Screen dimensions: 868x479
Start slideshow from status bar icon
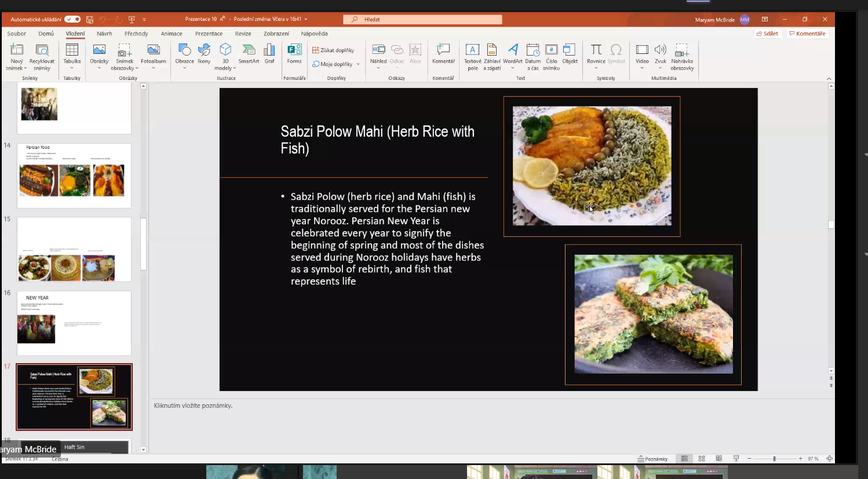[736, 459]
